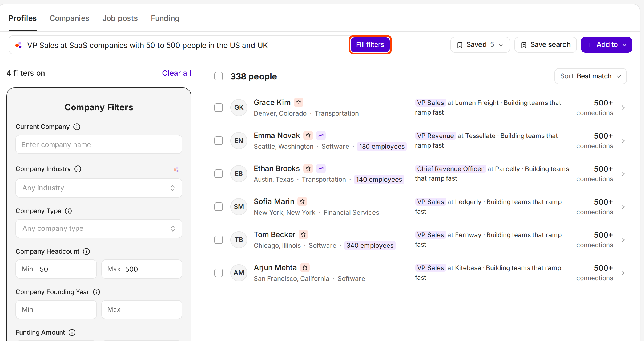This screenshot has width=644, height=341.
Task: Click the Chief Revenue Officer title tag
Action: 450,169
